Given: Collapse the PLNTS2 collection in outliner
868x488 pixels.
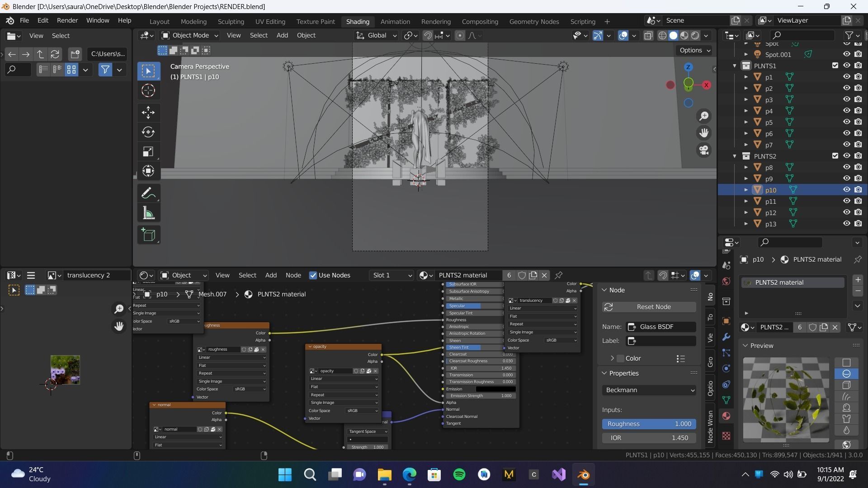Looking at the screenshot, I should click(x=735, y=156).
